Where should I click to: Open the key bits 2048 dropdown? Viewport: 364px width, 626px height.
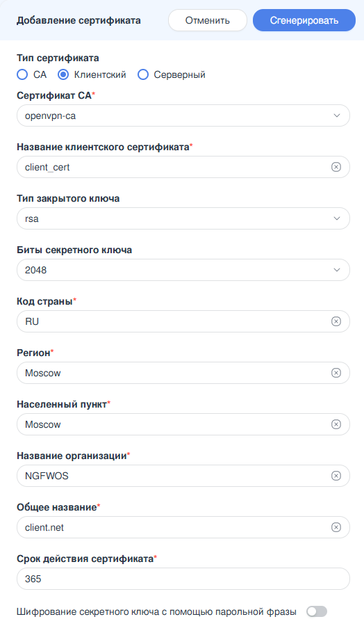(x=183, y=271)
